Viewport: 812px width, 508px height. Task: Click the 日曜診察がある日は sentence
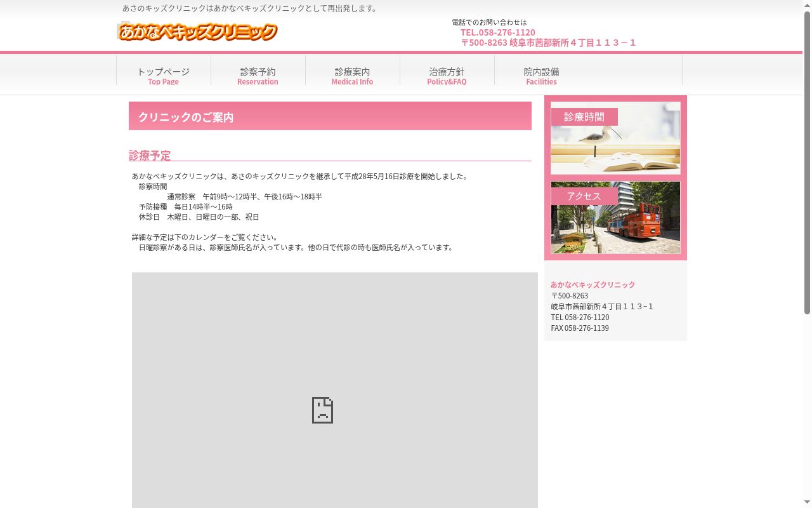pyautogui.click(x=297, y=248)
